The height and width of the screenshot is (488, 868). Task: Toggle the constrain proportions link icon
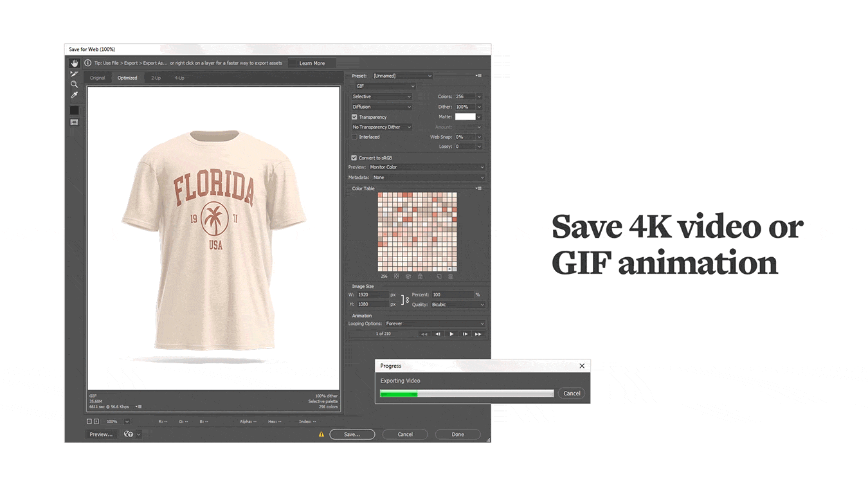click(405, 300)
